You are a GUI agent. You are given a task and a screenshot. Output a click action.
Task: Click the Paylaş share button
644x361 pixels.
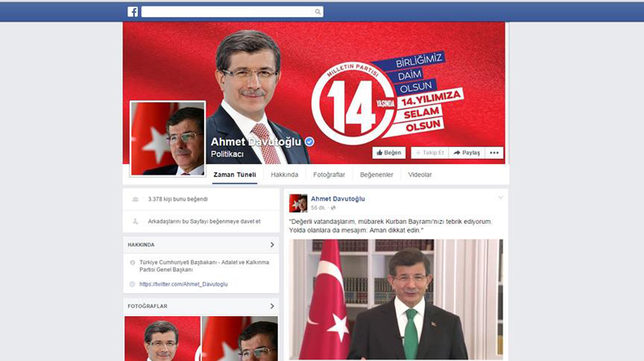pos(467,153)
